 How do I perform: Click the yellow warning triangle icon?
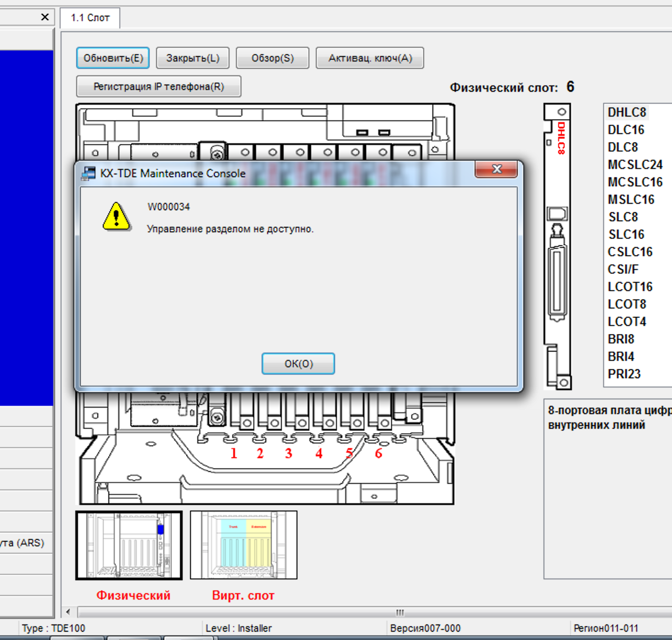117,216
